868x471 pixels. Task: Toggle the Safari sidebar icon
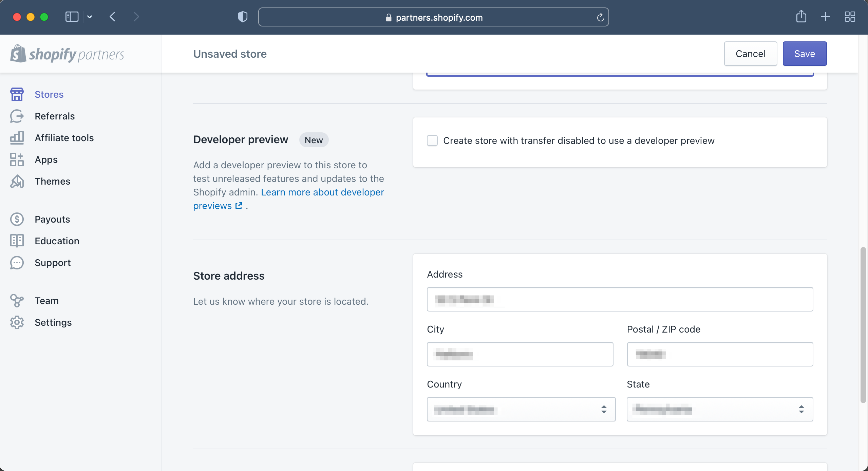click(x=72, y=17)
